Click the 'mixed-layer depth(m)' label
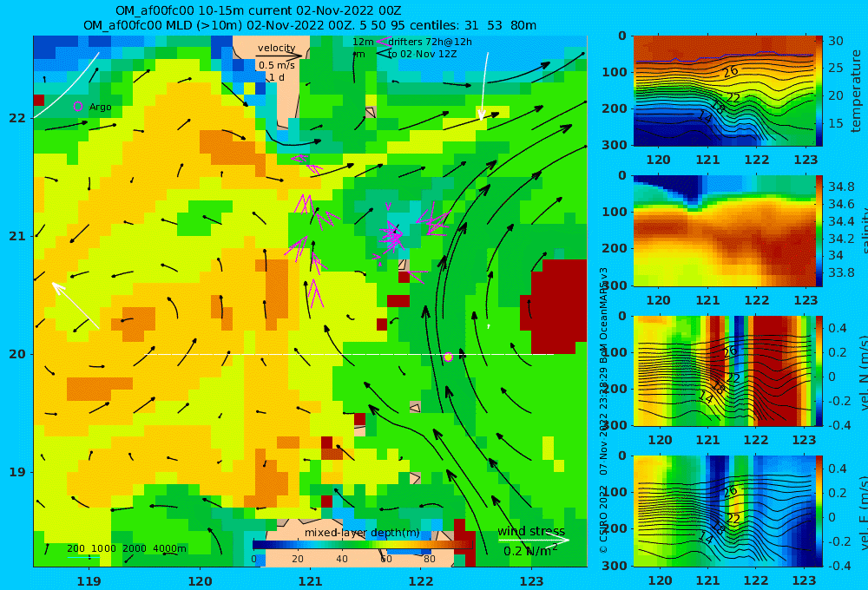Image resolution: width=868 pixels, height=590 pixels. [x=362, y=533]
